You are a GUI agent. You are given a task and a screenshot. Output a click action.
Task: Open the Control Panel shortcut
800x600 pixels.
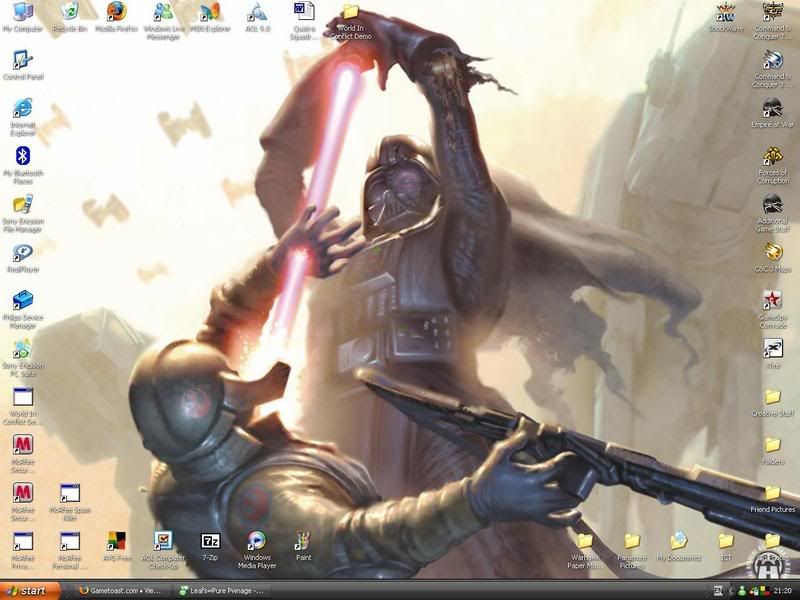(x=23, y=65)
